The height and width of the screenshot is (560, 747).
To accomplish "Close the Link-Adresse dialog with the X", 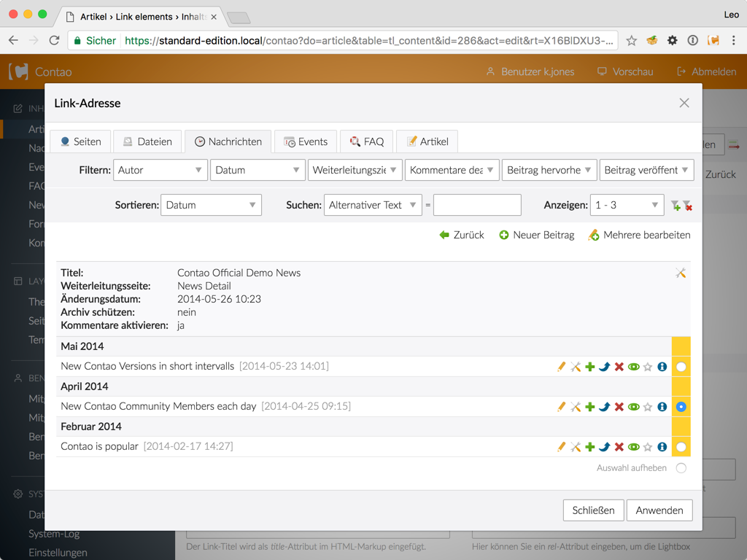I will (684, 103).
